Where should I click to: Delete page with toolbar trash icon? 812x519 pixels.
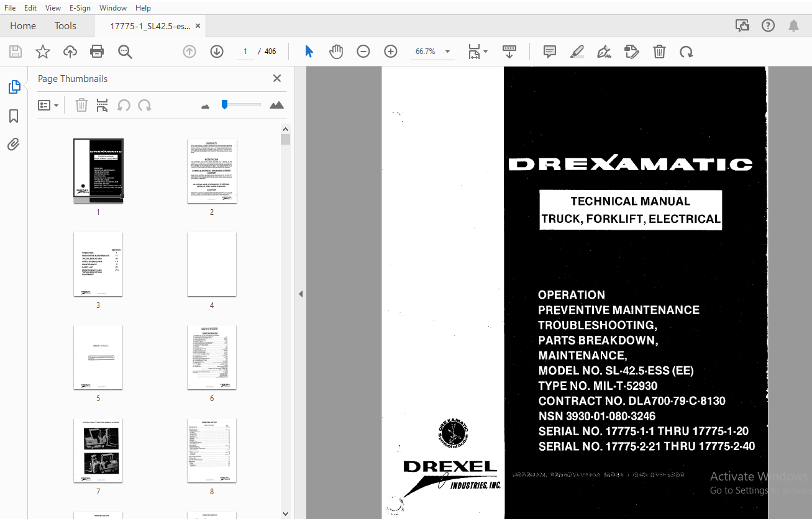click(x=659, y=52)
